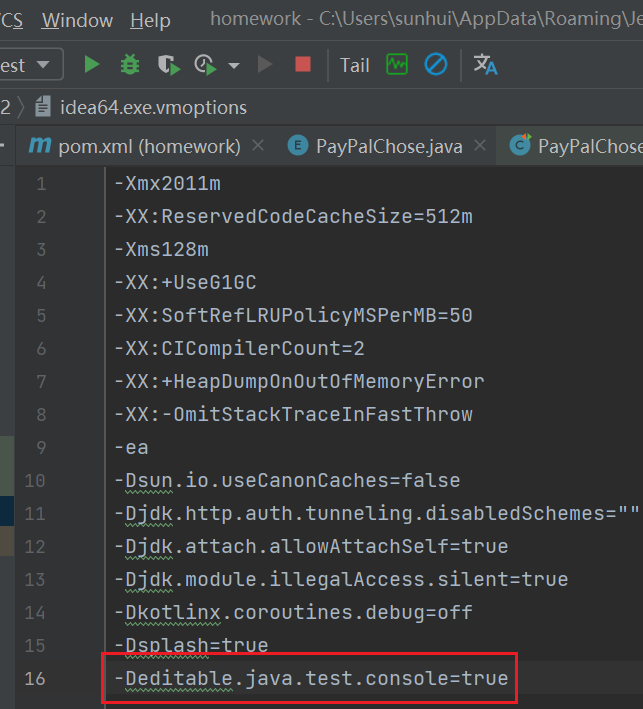Start debugging with the bug icon
643x709 pixels.
click(130, 65)
